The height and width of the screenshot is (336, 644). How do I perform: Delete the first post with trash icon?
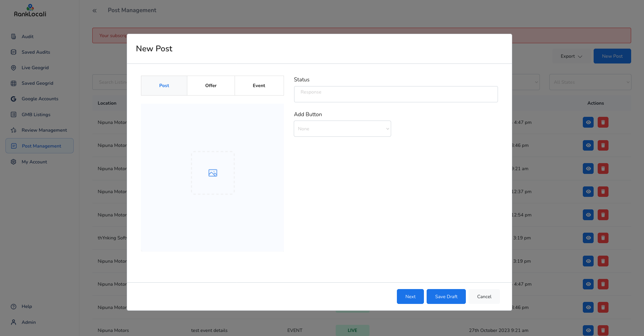coord(603,122)
